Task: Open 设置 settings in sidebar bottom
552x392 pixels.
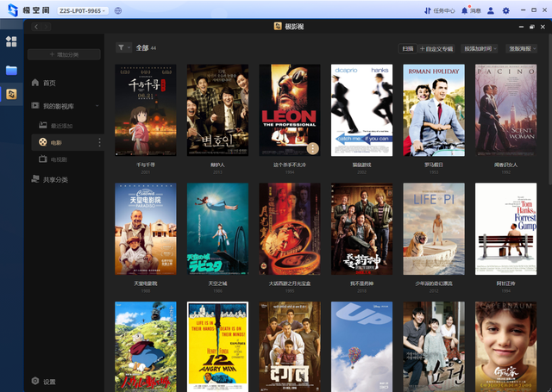Action: (44, 382)
